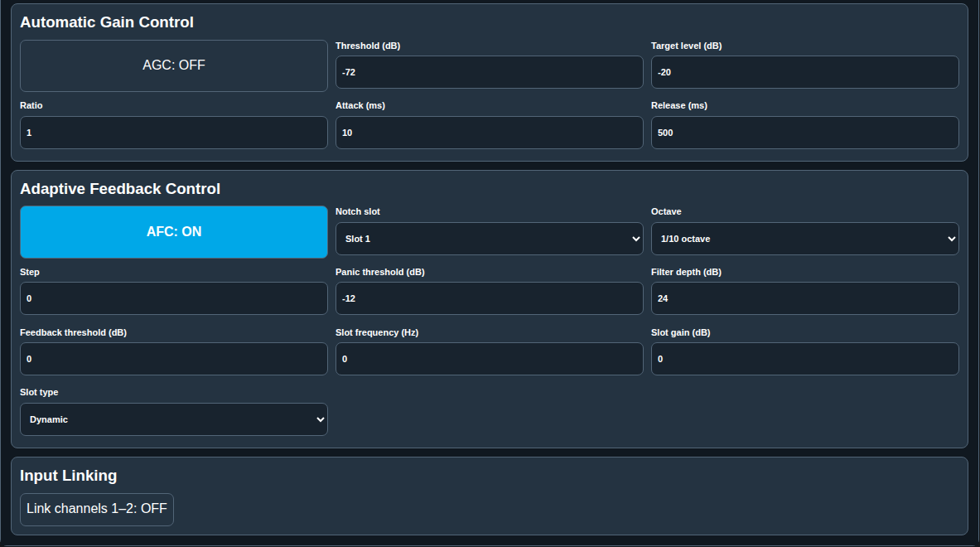Click the Feedback threshold (dB) input field

point(174,359)
